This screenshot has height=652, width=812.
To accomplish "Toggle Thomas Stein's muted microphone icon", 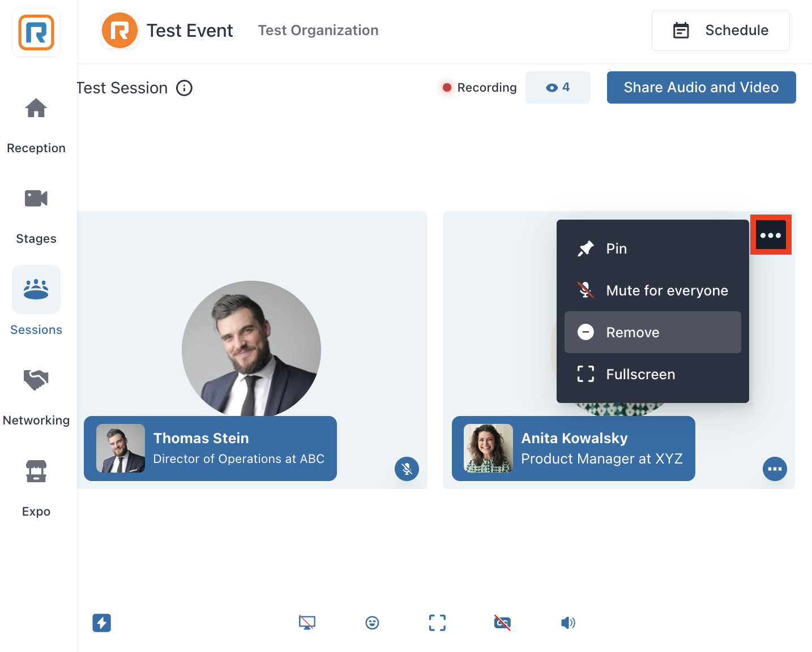I will 407,469.
